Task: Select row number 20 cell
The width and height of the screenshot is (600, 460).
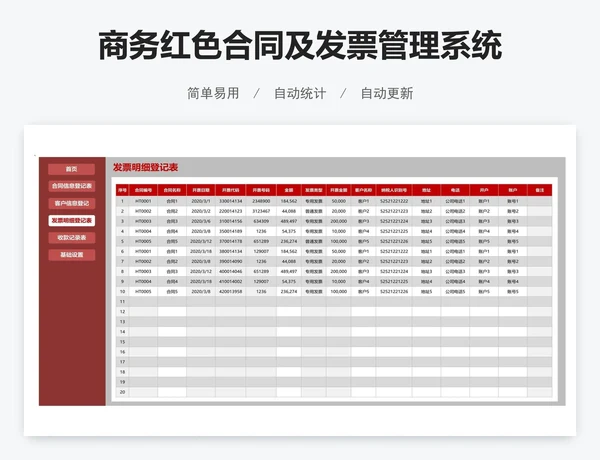Action: coord(122,392)
